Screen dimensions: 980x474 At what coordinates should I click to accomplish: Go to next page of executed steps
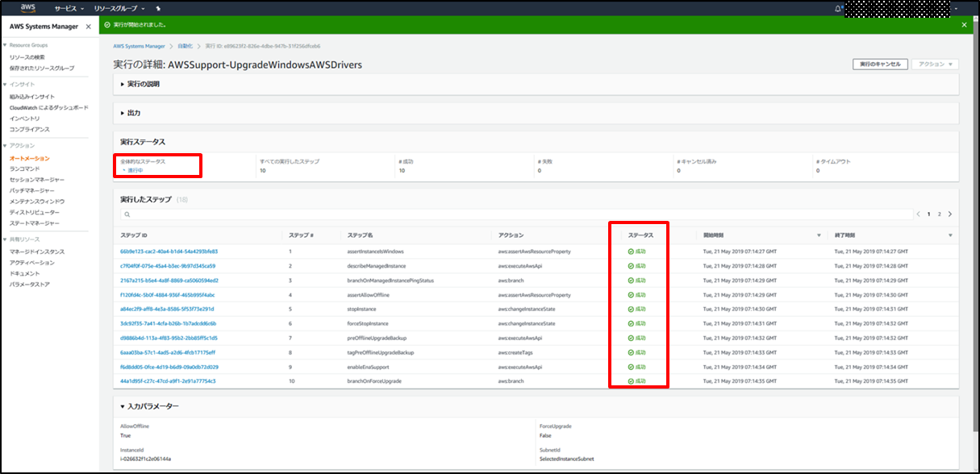[x=950, y=214]
